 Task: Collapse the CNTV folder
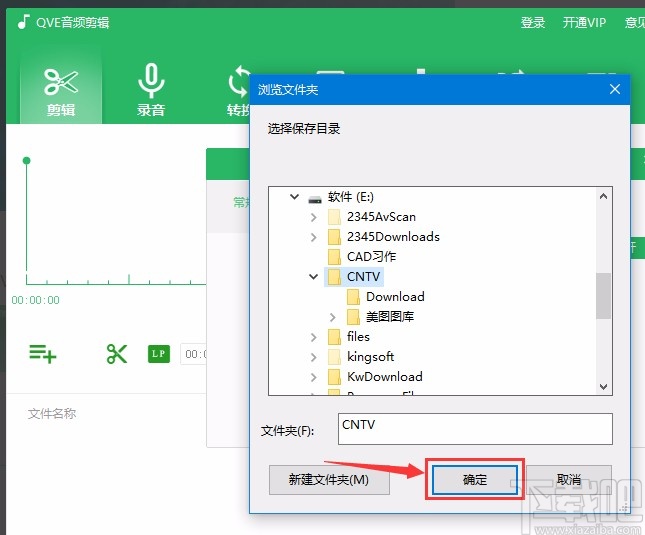(x=313, y=277)
